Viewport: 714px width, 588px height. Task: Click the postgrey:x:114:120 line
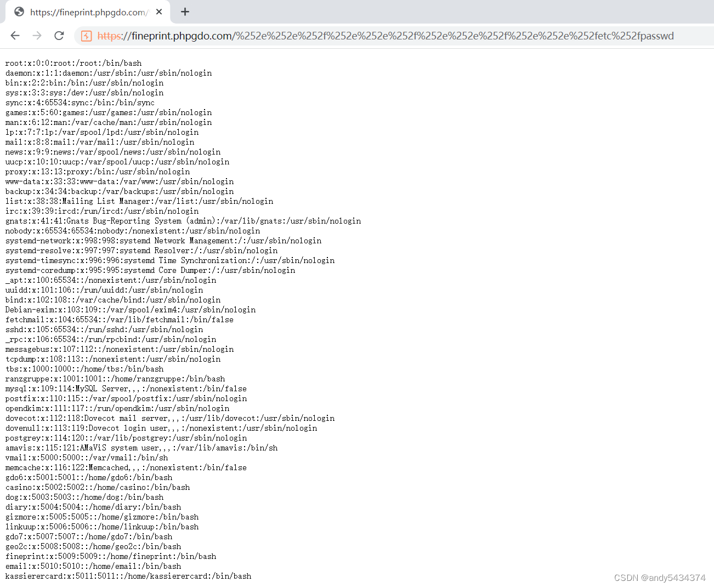tap(126, 438)
